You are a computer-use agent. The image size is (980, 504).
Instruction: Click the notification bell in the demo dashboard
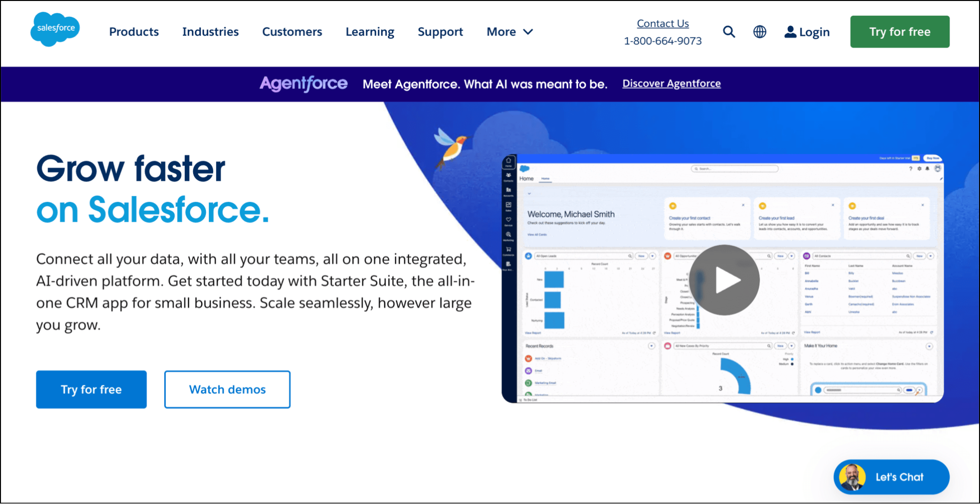coord(927,169)
